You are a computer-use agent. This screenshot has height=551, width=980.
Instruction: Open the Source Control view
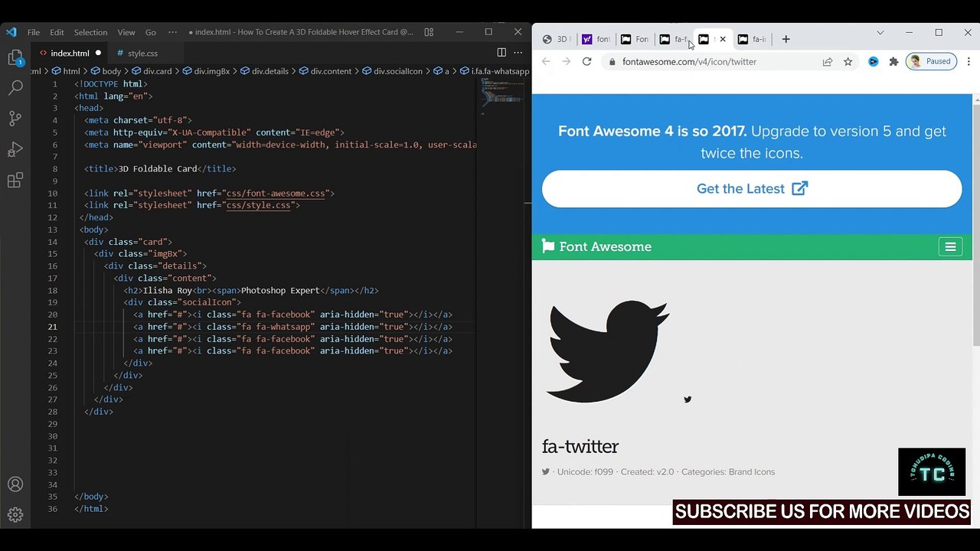15,119
